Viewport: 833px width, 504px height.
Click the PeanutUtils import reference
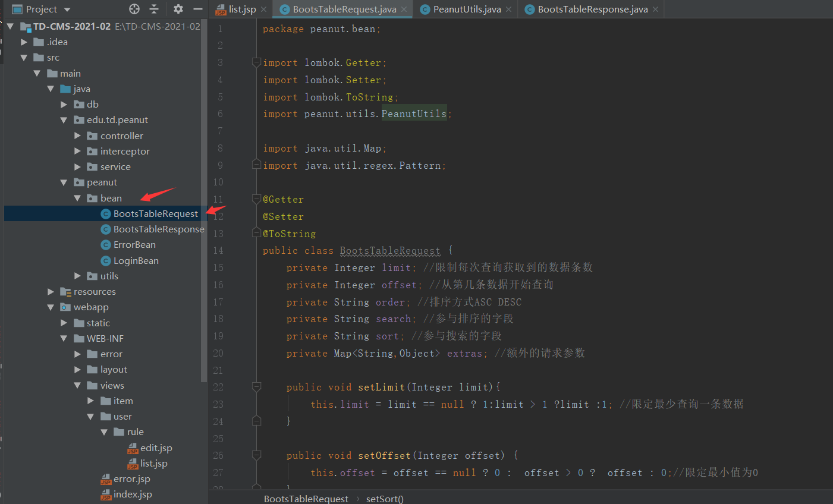[x=414, y=114]
